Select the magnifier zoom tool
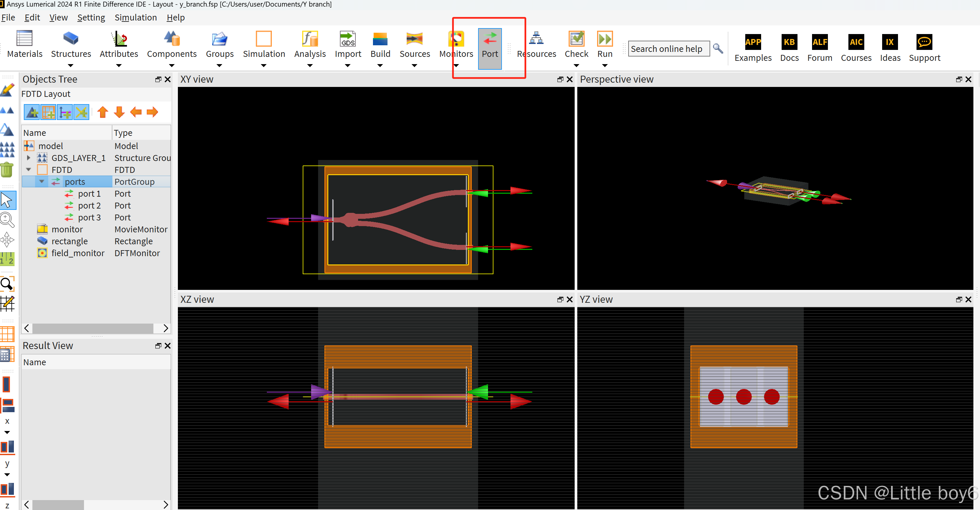Image resolution: width=980 pixels, height=510 pixels. coord(7,219)
